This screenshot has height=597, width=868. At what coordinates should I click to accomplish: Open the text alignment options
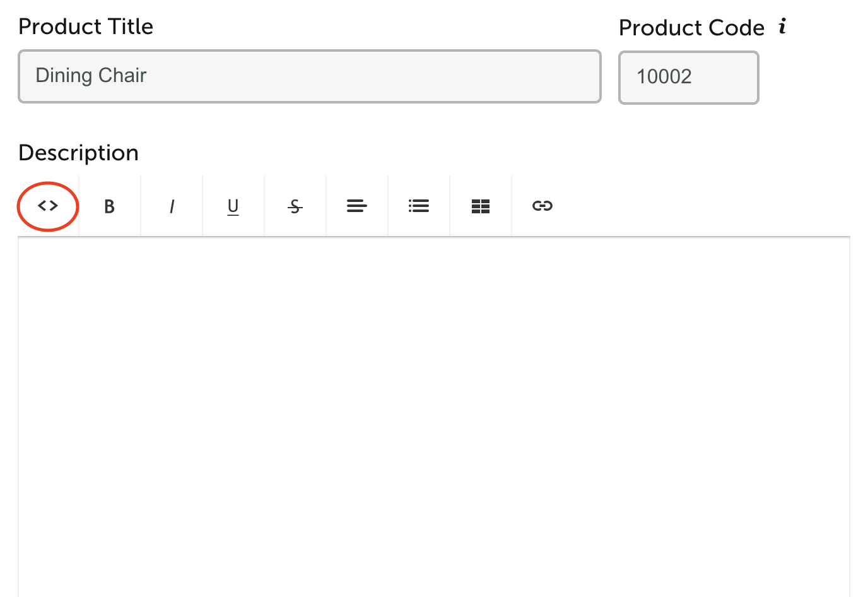tap(356, 206)
